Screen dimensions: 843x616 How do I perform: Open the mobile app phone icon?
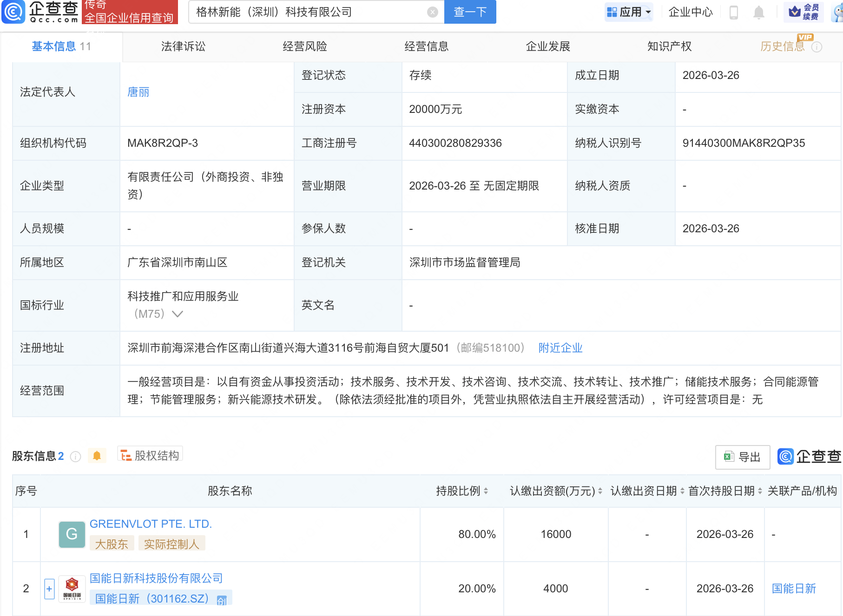(x=735, y=12)
